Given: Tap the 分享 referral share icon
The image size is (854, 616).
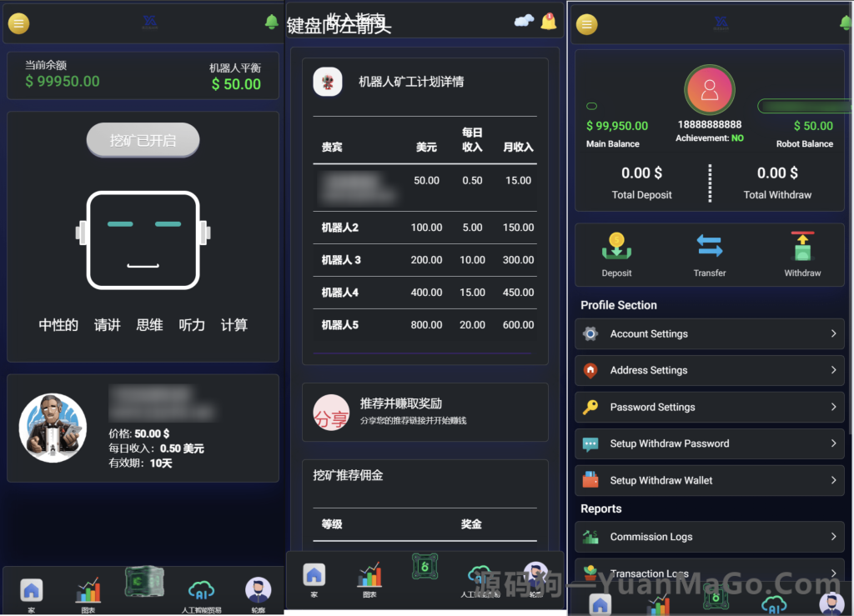Looking at the screenshot, I should [329, 413].
